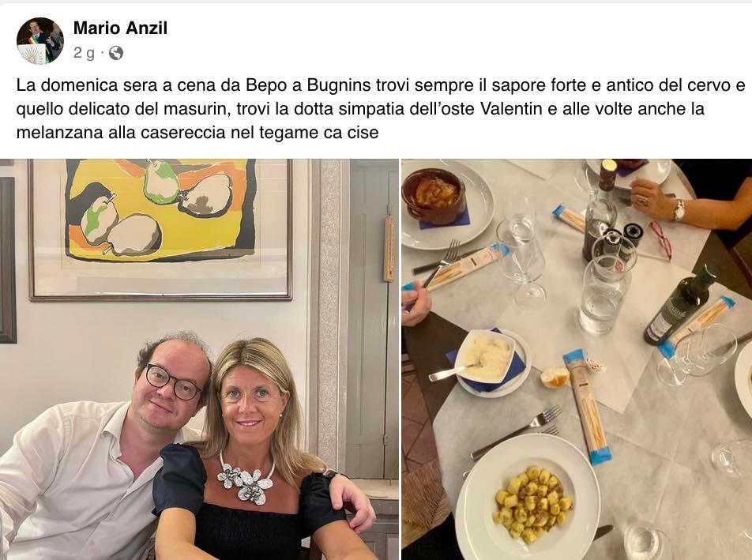Click the wristwatch on the woman's arm

[679, 210]
